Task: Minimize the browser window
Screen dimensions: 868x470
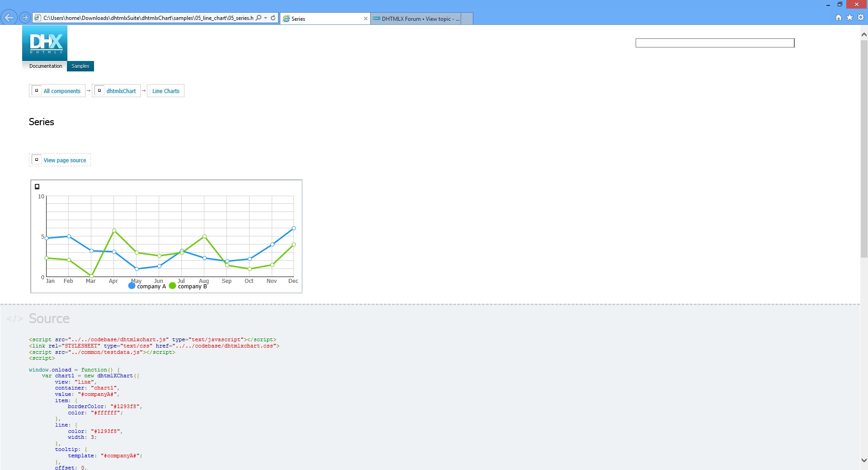Action: coord(828,5)
